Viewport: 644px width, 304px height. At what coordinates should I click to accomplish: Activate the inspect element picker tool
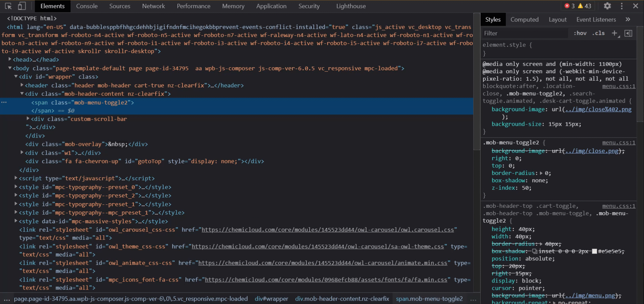[8, 6]
